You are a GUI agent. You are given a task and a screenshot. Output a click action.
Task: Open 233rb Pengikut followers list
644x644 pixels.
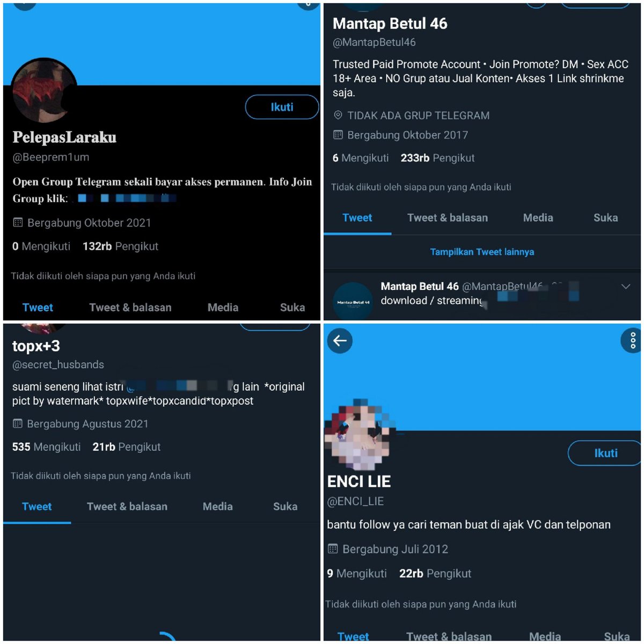(x=437, y=158)
